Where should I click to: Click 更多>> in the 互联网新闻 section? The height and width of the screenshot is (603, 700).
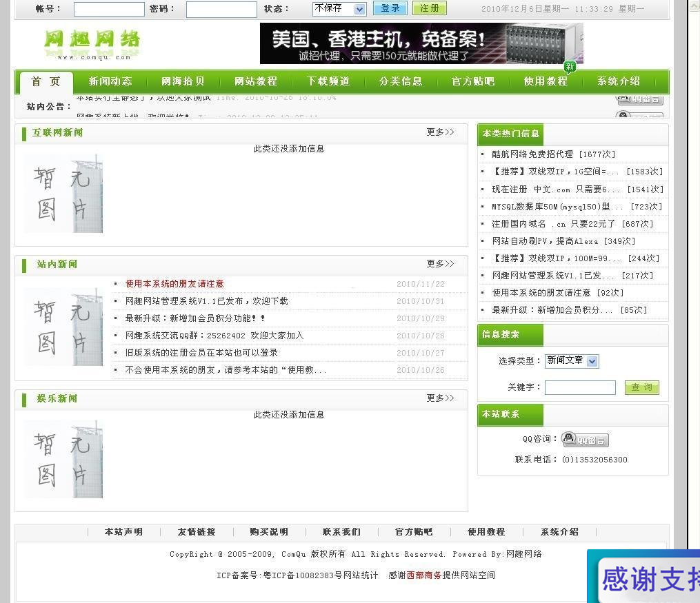[440, 132]
